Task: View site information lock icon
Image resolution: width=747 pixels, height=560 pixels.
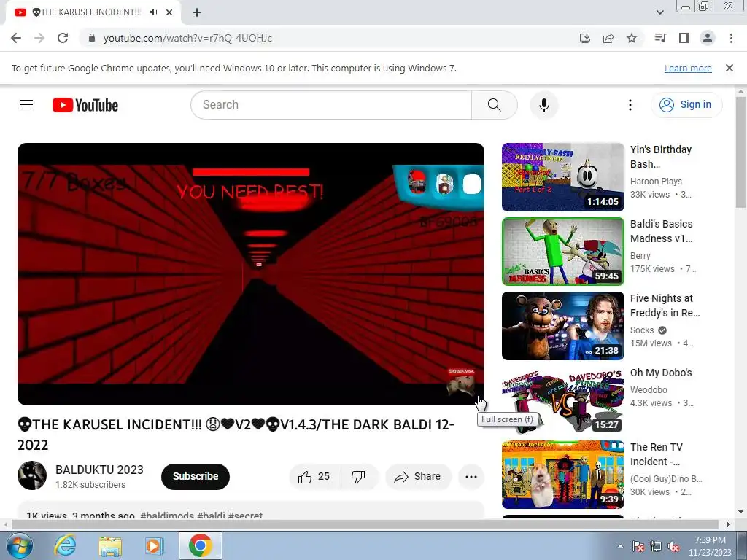Action: tap(92, 38)
